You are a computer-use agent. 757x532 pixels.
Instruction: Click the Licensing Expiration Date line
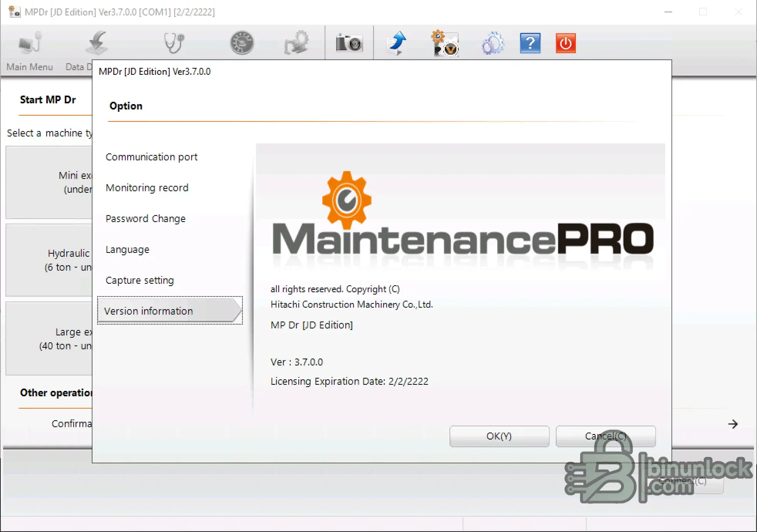coord(349,381)
